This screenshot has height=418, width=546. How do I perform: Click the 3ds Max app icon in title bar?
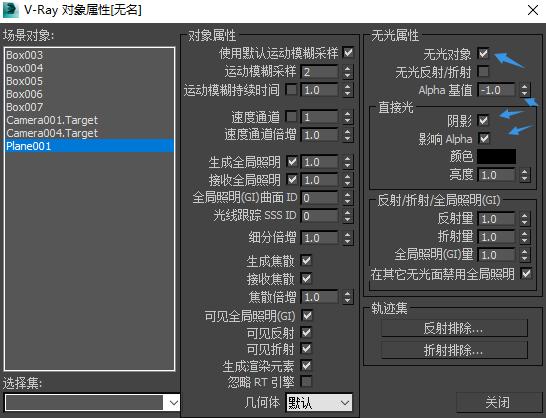click(10, 10)
